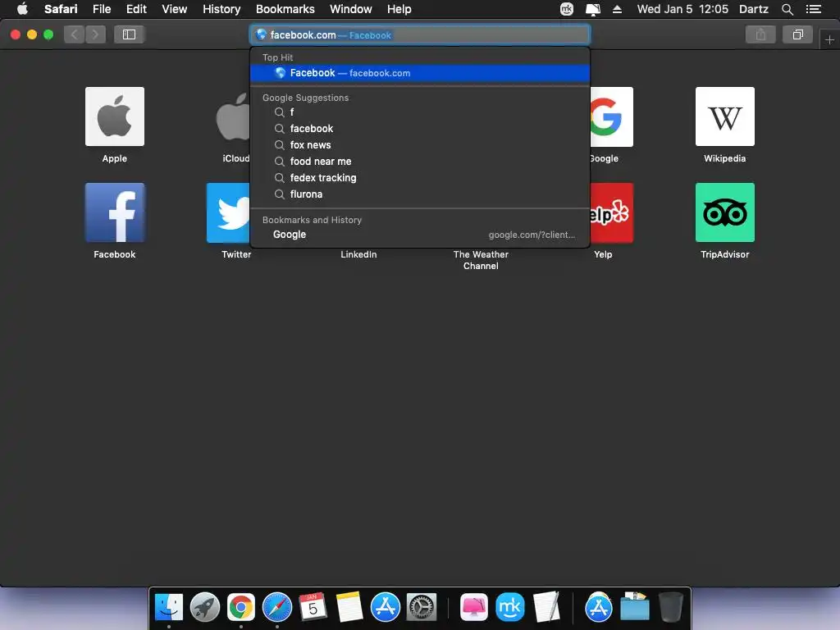Open Safari compass icon in Dock
Screen dimensions: 840x630
pos(277,608)
